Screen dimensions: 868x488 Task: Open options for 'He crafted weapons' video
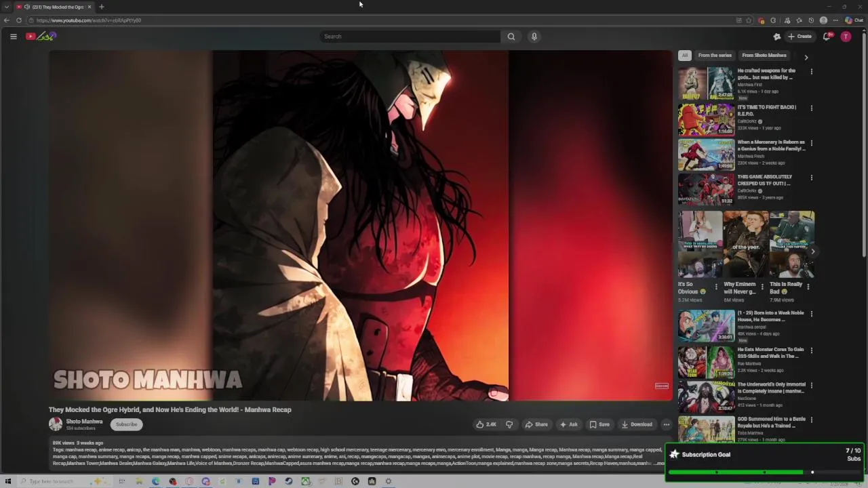(x=812, y=71)
